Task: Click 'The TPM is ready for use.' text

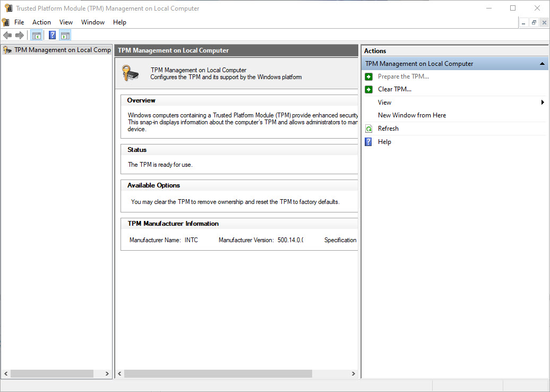Action: [160, 165]
